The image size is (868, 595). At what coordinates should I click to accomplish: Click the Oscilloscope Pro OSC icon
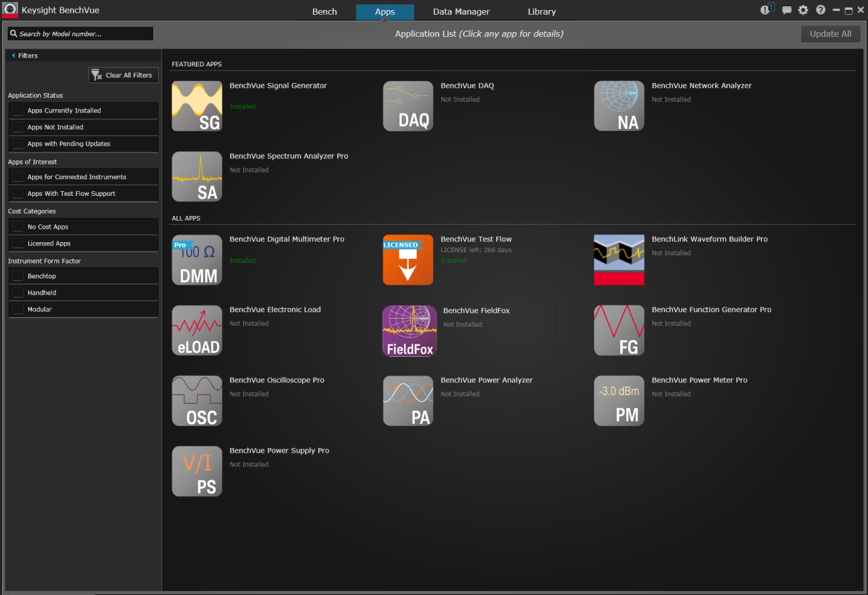(x=197, y=400)
